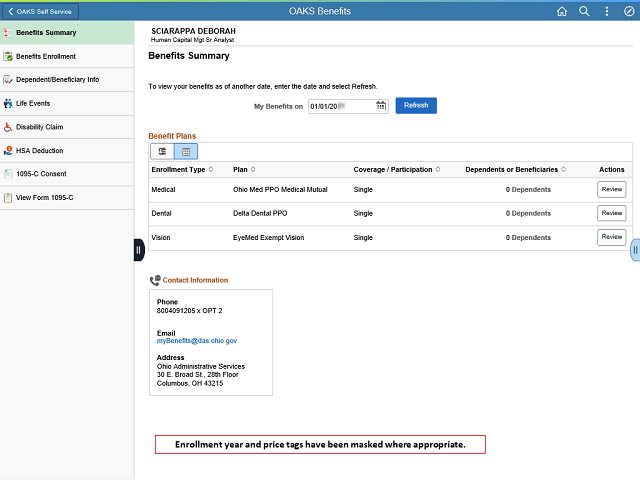Click the 'Vision' enrollment type cell

[x=161, y=238]
